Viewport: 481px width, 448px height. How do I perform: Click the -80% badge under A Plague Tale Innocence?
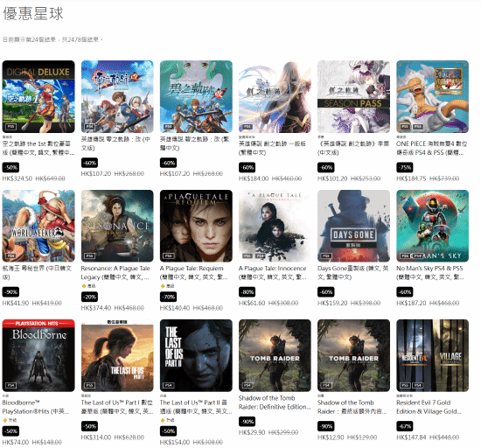tap(247, 292)
